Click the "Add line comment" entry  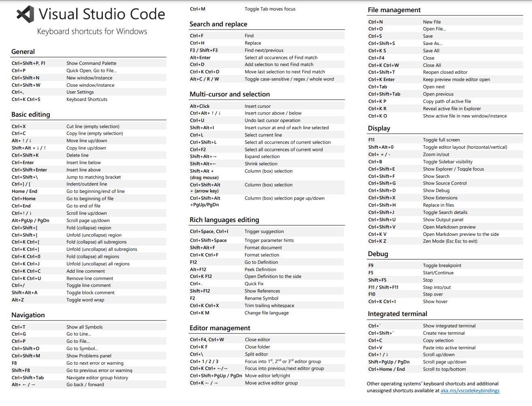85,271
